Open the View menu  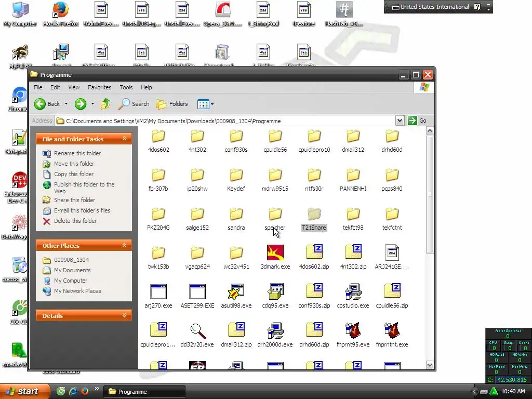click(74, 87)
